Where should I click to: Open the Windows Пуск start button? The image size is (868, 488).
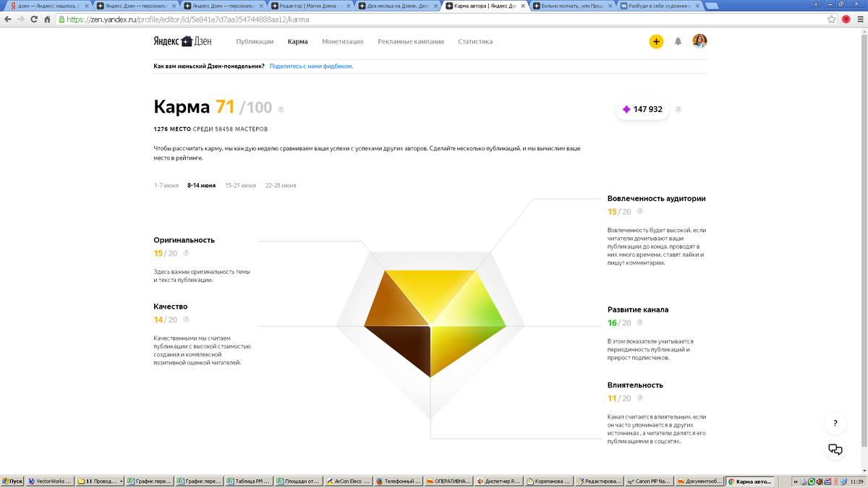pos(12,481)
